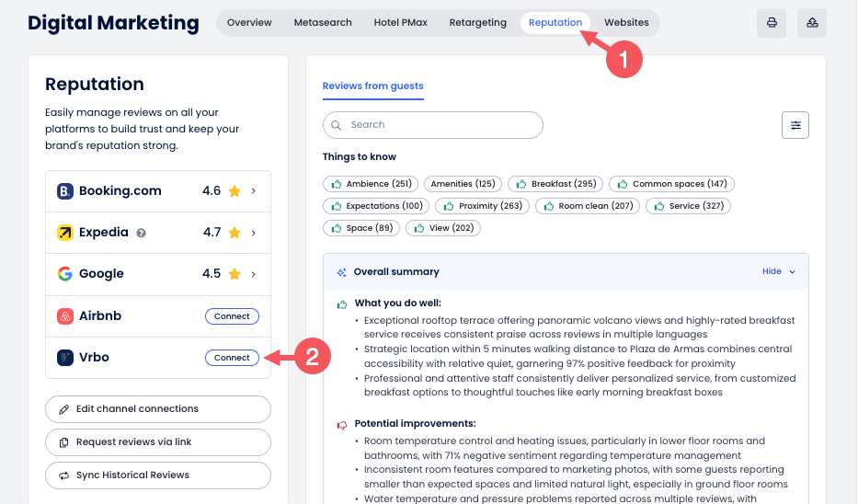The height and width of the screenshot is (504, 858).
Task: Click the Vrbo logo icon
Action: tap(65, 358)
